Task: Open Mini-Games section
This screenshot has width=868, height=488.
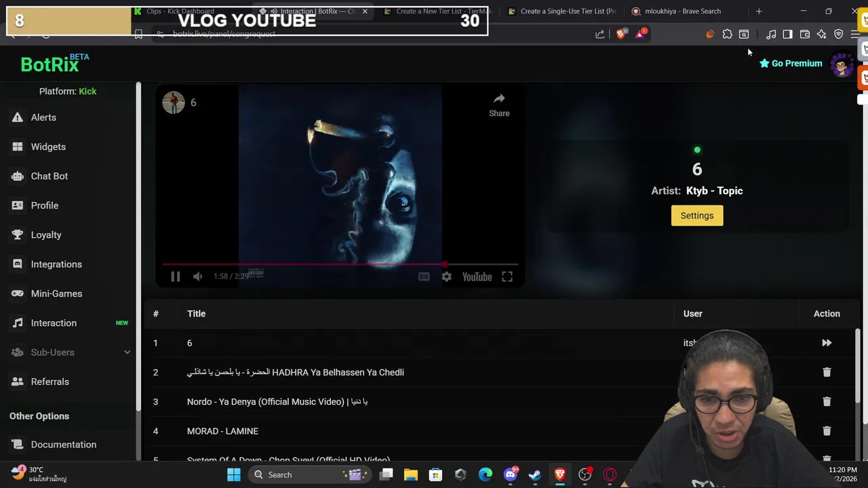Action: 56,293
